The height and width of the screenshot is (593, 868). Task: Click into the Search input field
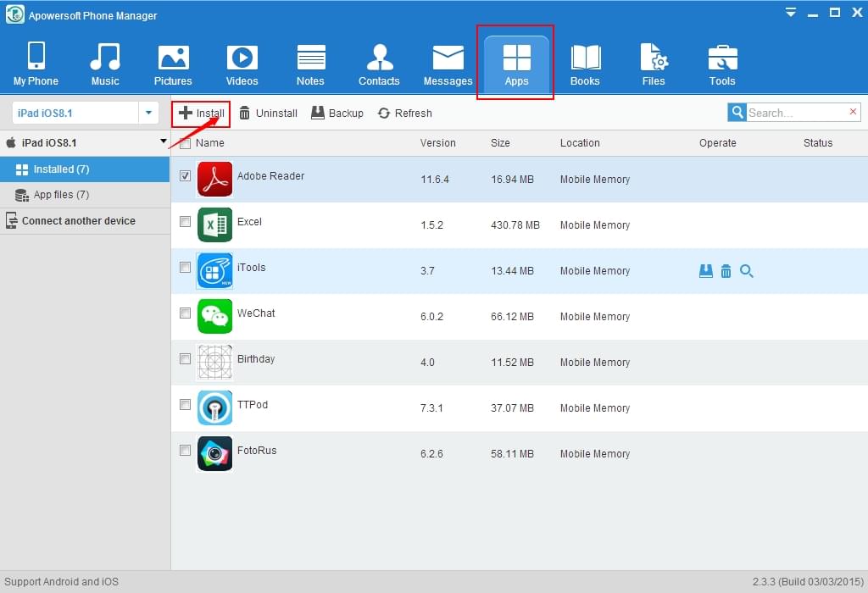pyautogui.click(x=795, y=113)
